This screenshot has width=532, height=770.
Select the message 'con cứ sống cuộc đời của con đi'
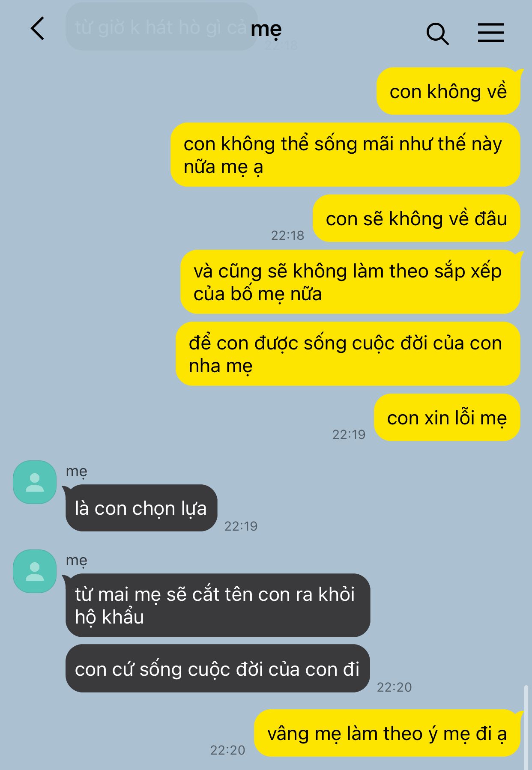(218, 669)
